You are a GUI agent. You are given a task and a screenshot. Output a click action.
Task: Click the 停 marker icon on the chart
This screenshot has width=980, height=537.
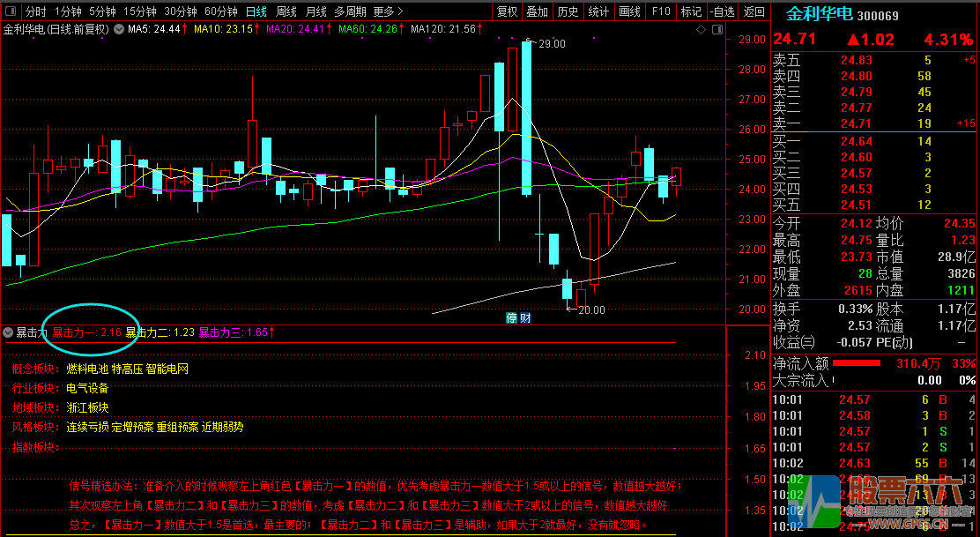[510, 317]
